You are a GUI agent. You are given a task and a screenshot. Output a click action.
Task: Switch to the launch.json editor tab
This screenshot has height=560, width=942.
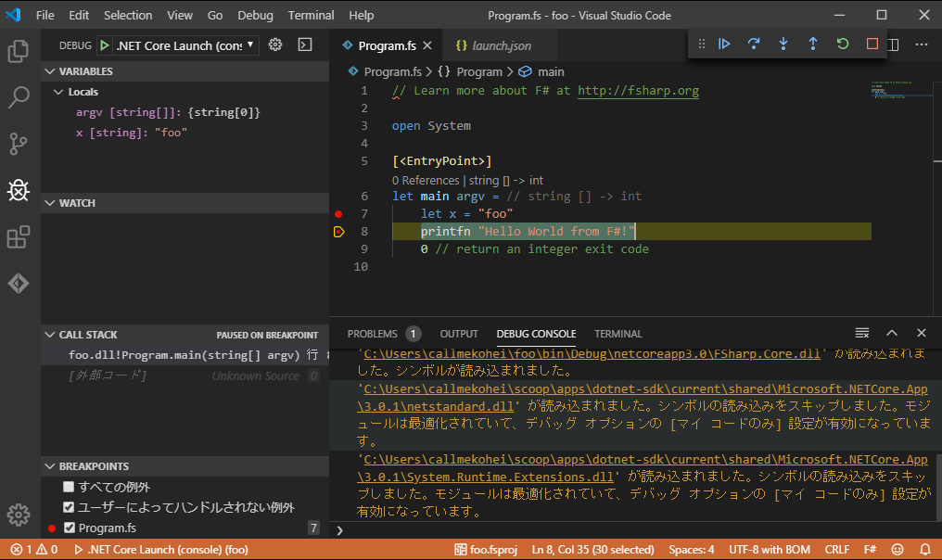coord(501,45)
